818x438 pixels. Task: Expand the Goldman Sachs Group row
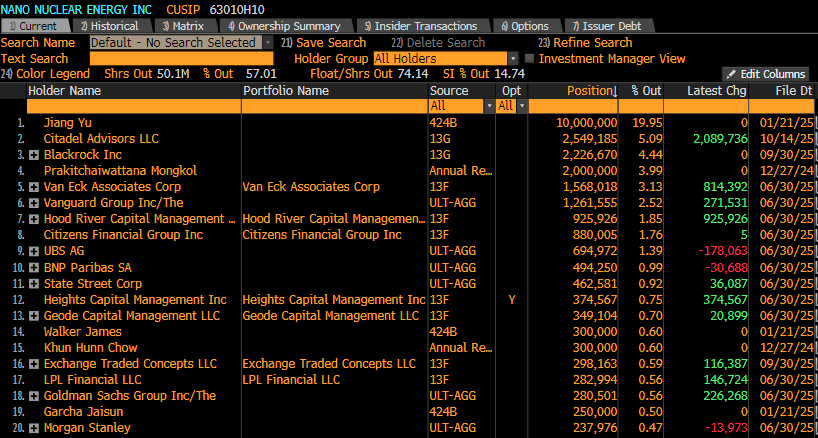34,396
